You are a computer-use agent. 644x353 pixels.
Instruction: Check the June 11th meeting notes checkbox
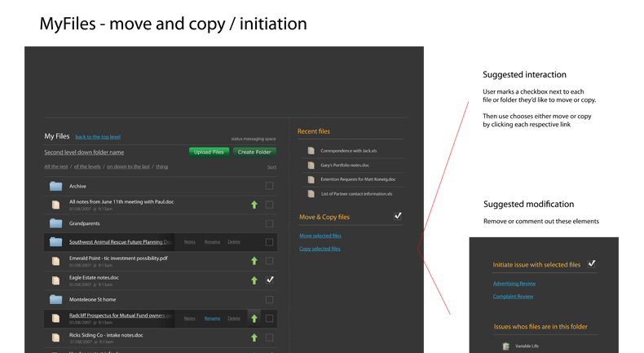pos(270,205)
